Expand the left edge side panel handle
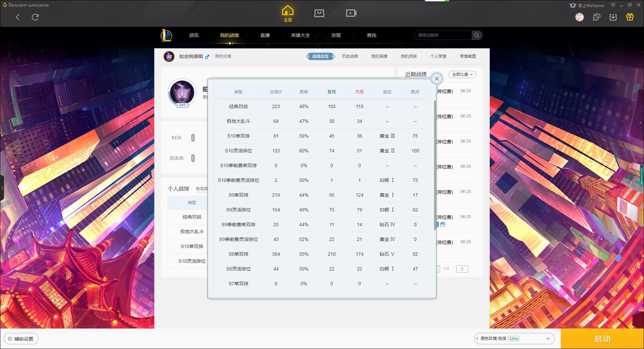 [2, 188]
